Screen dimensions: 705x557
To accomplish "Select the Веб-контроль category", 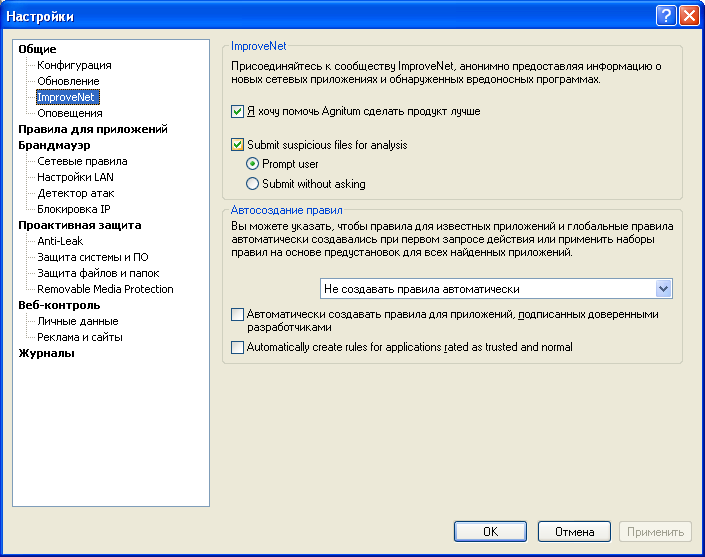I will (x=59, y=305).
